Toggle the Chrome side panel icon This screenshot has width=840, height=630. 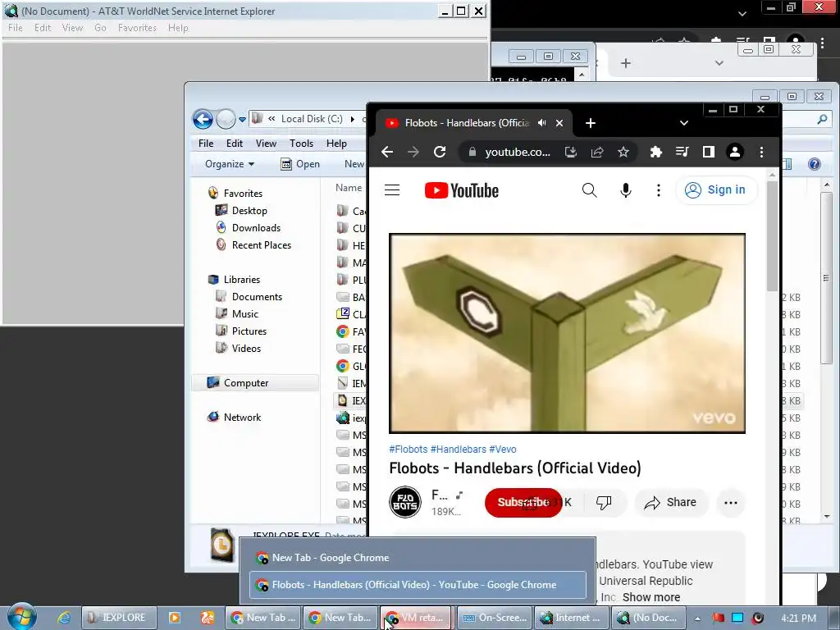[x=708, y=152]
